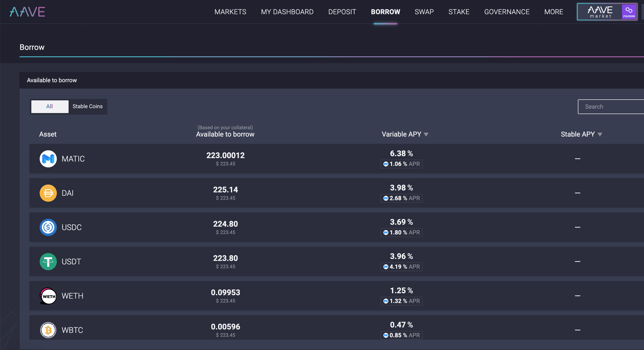Image resolution: width=644 pixels, height=350 pixels.
Task: Click the 3.69 % variable APY
Action: [402, 222]
